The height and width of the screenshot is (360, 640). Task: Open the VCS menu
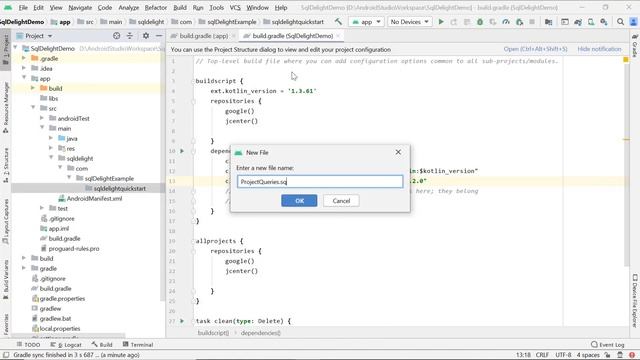point(235,7)
